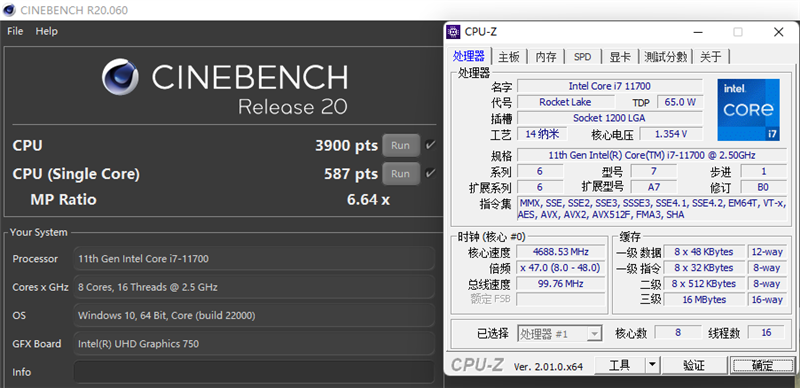
Task: Click the 指令集 instruction set list
Action: 652,209
